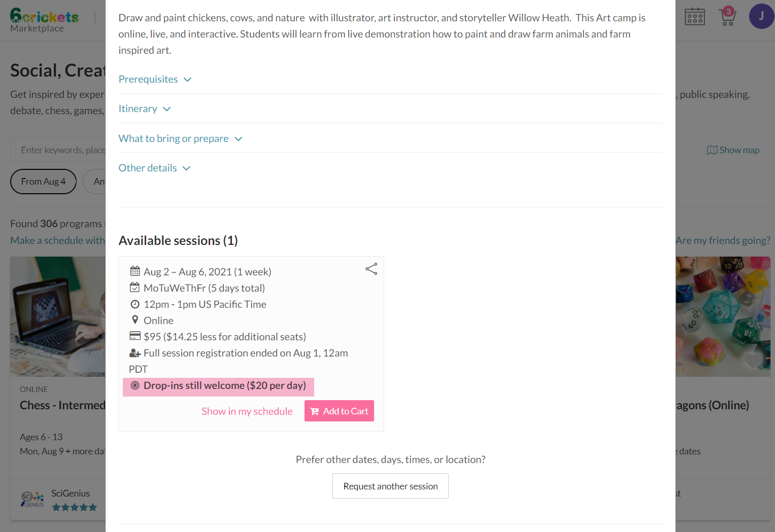The image size is (775, 532).
Task: Click the Add to Cart button
Action: click(x=339, y=411)
